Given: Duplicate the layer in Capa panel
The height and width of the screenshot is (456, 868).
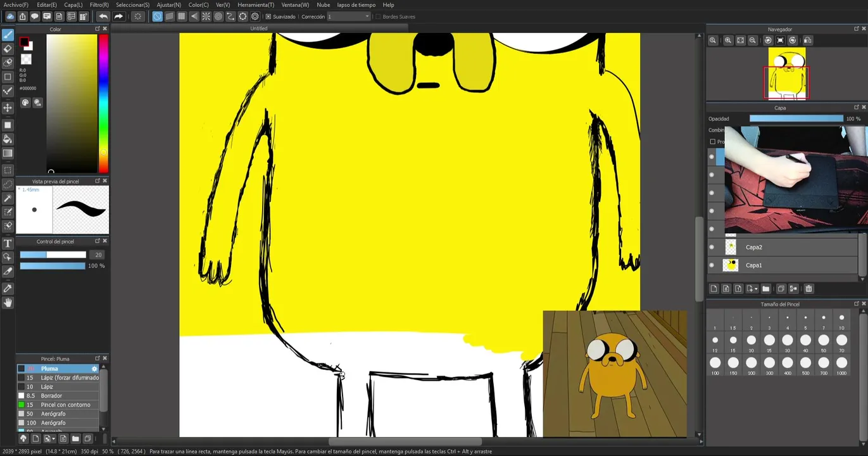Looking at the screenshot, I should pyautogui.click(x=781, y=289).
